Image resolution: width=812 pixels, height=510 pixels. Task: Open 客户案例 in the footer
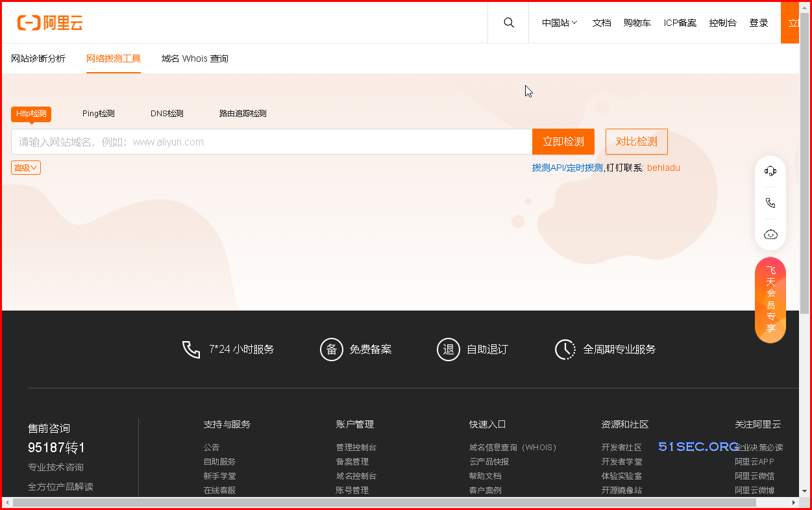click(486, 490)
